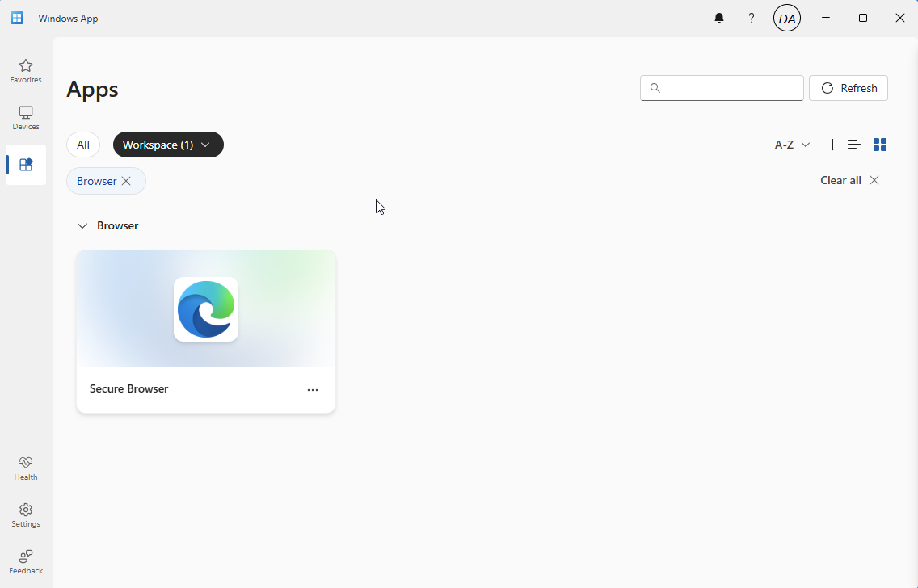The height and width of the screenshot is (588, 918).
Task: Switch to grid view layout
Action: [x=880, y=145]
